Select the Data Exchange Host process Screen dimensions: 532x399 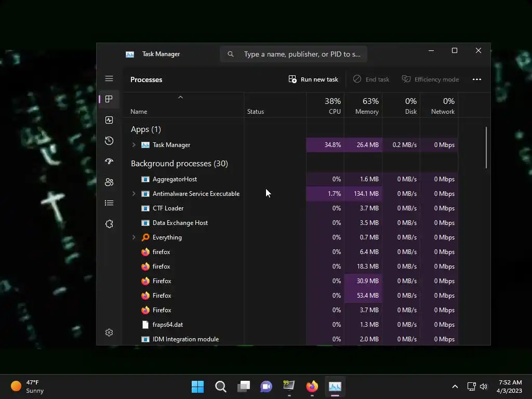(x=290, y=223)
